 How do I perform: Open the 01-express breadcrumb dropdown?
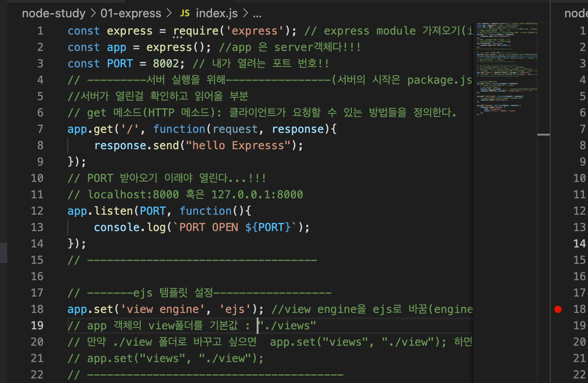(131, 13)
